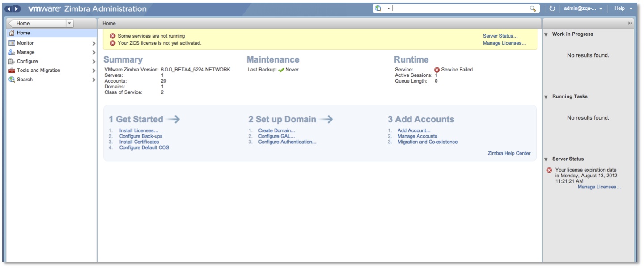Click the 'Never' Last Backup value
This screenshot has height=268, width=644.
(292, 70)
